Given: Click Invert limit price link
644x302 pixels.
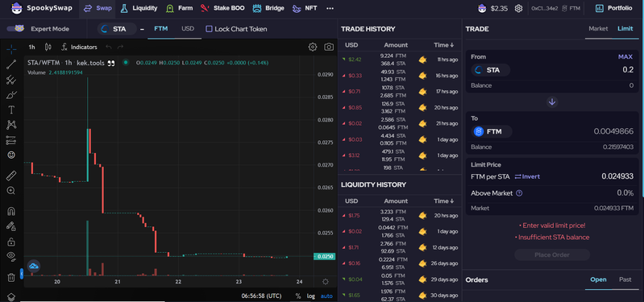Looking at the screenshot, I should pyautogui.click(x=527, y=176).
